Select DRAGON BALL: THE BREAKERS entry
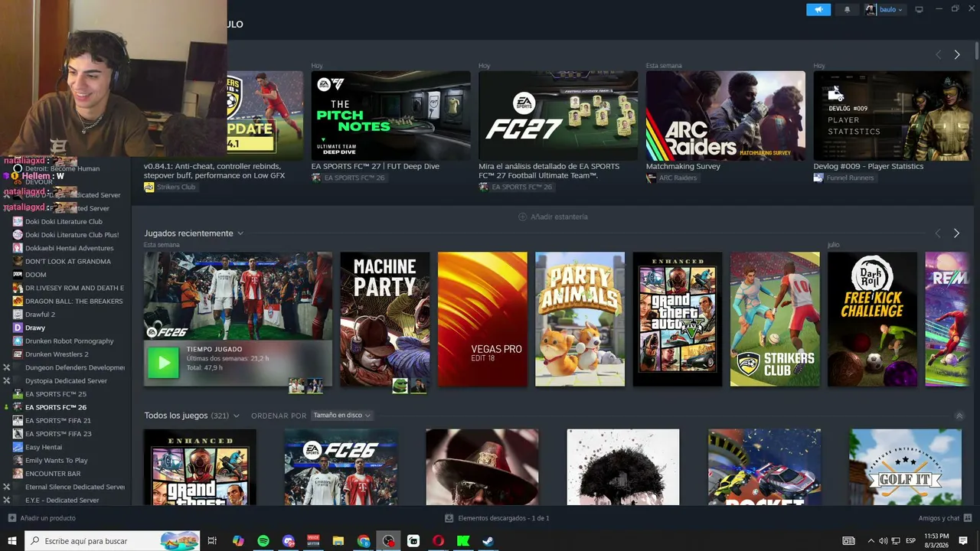Viewport: 980px width, 551px height. pyautogui.click(x=73, y=302)
